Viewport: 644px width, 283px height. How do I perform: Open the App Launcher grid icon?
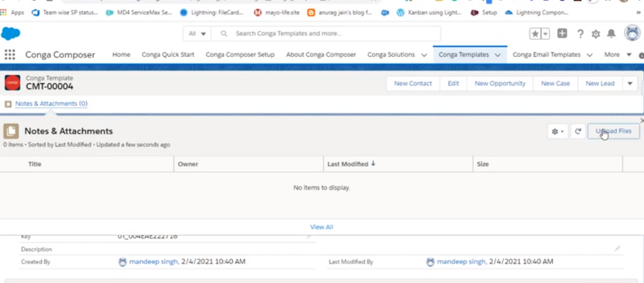pyautogui.click(x=10, y=55)
